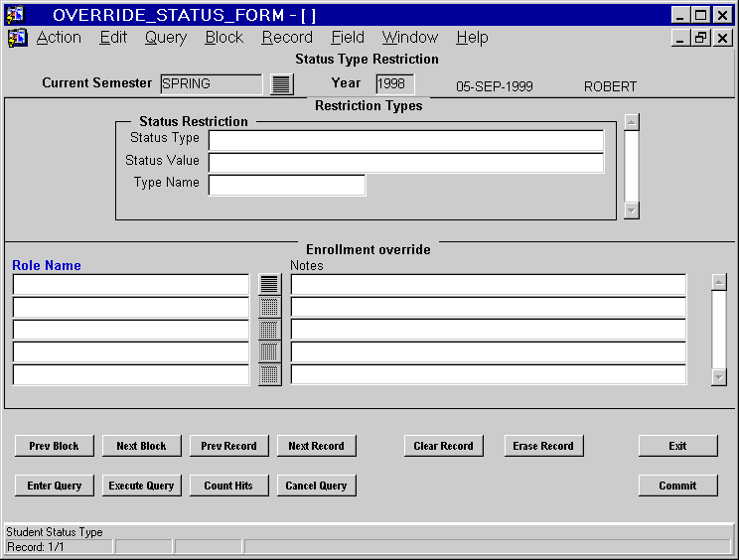The width and height of the screenshot is (739, 560).
Task: Click the username ROBERT
Action: [x=610, y=86]
